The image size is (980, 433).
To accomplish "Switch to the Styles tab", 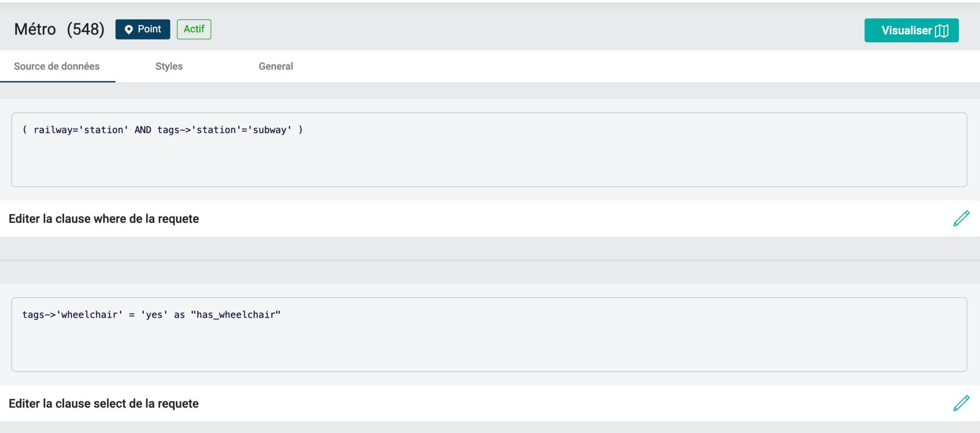I will 169,67.
